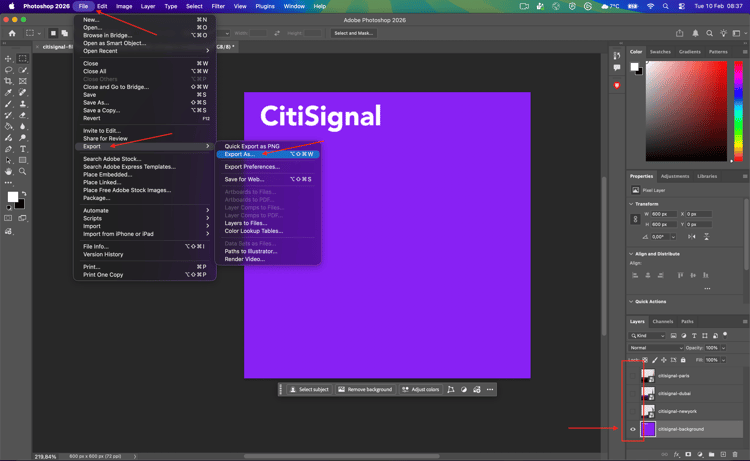Switch to the Swatches tab
This screenshot has height=461, width=750.
point(660,52)
